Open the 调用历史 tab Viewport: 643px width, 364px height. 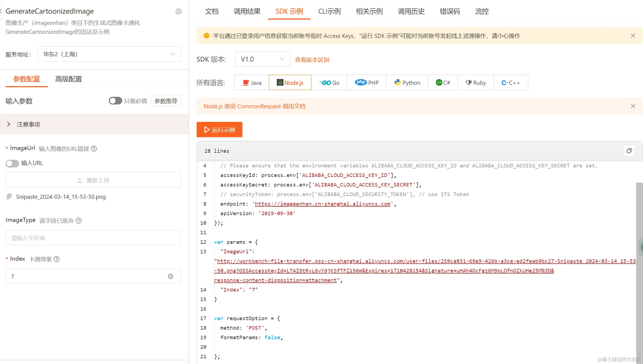tap(411, 11)
